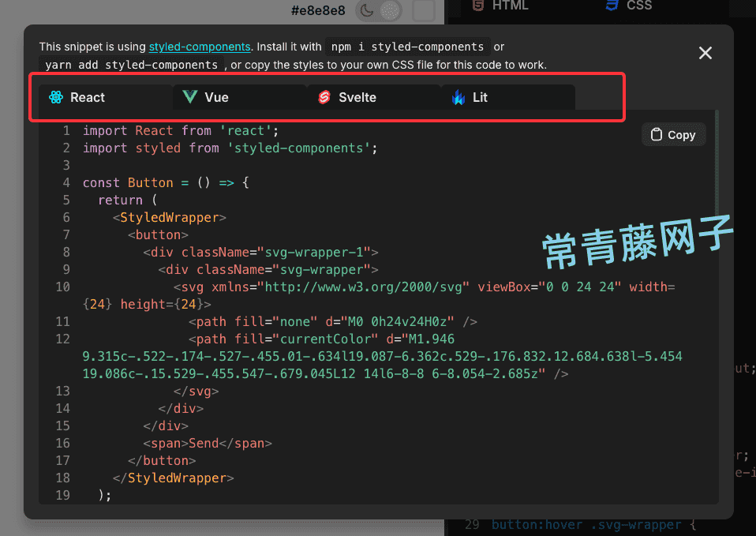756x536 pixels.
Task: Click the moon icon on theme toggle
Action: tap(367, 10)
